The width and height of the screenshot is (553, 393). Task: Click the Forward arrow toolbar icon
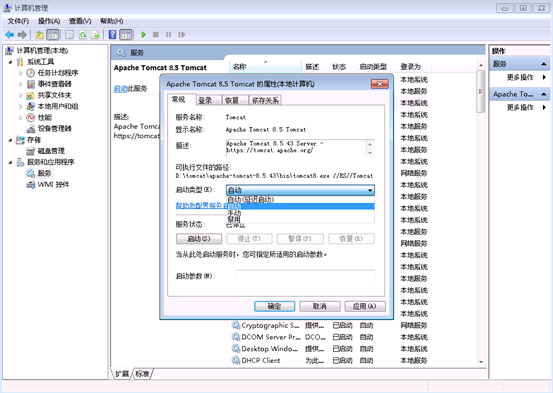22,35
